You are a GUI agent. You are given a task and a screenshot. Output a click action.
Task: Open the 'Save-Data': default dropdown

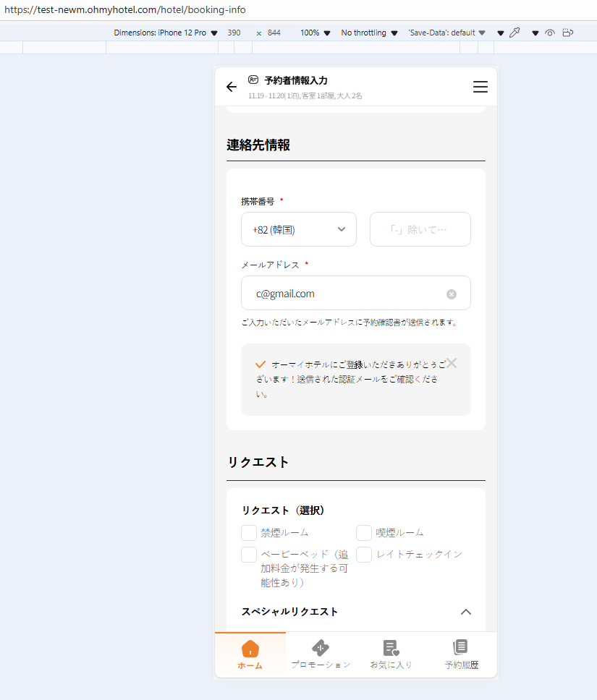pos(446,33)
